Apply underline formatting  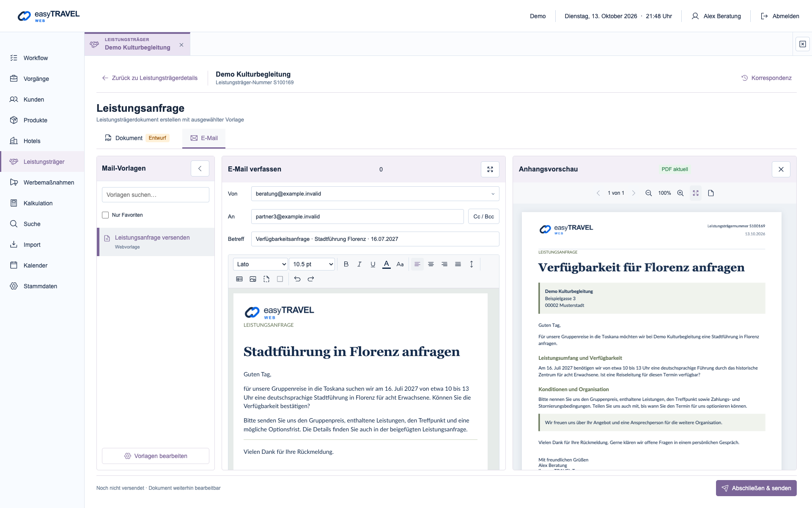pyautogui.click(x=373, y=264)
